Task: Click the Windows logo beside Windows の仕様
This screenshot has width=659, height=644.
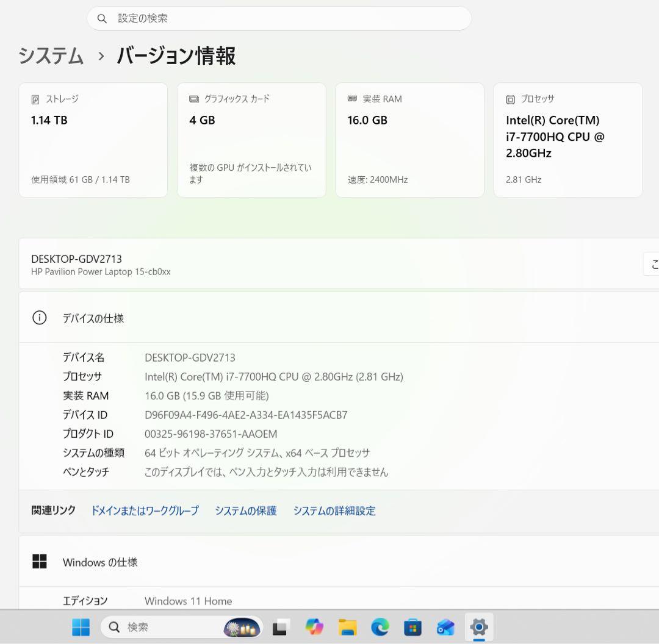Action: point(40,561)
